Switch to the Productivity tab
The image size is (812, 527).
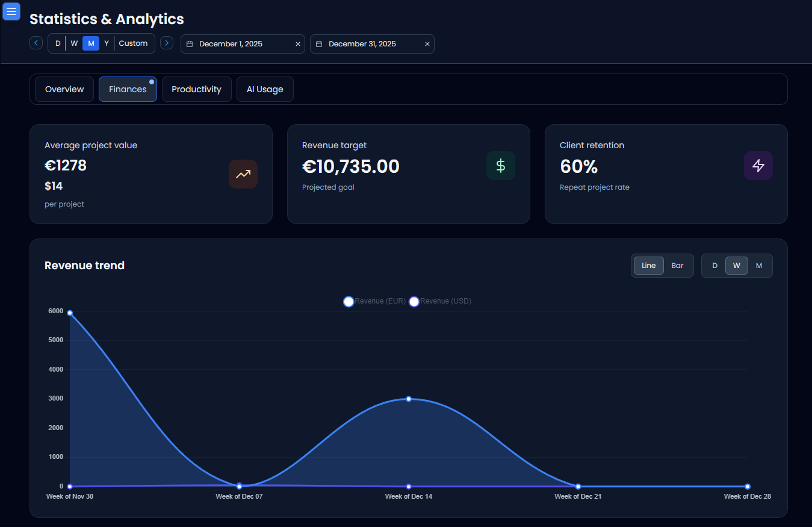point(196,89)
